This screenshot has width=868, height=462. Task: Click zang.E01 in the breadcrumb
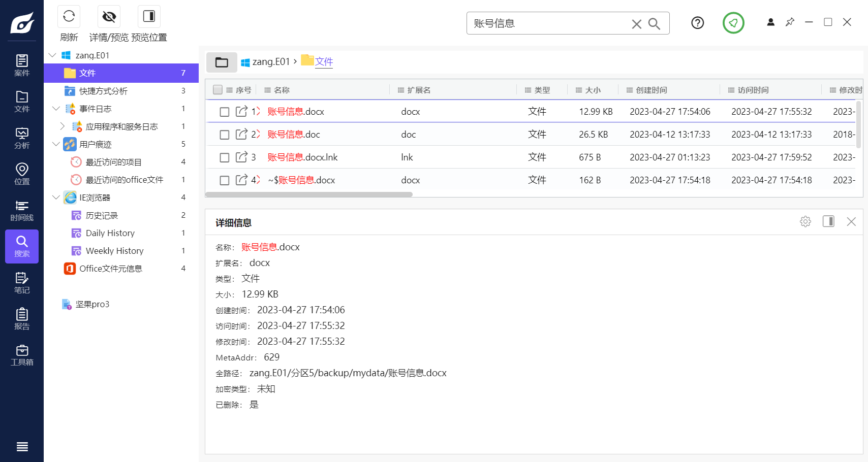271,62
